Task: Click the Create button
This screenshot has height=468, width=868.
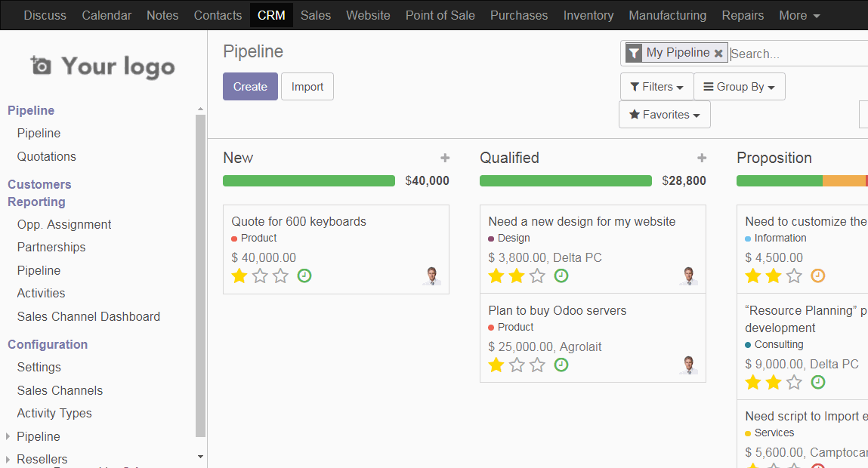Action: point(250,87)
